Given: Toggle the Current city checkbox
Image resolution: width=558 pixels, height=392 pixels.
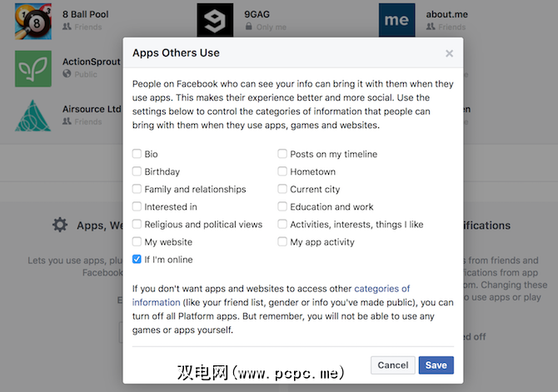Looking at the screenshot, I should [282, 189].
